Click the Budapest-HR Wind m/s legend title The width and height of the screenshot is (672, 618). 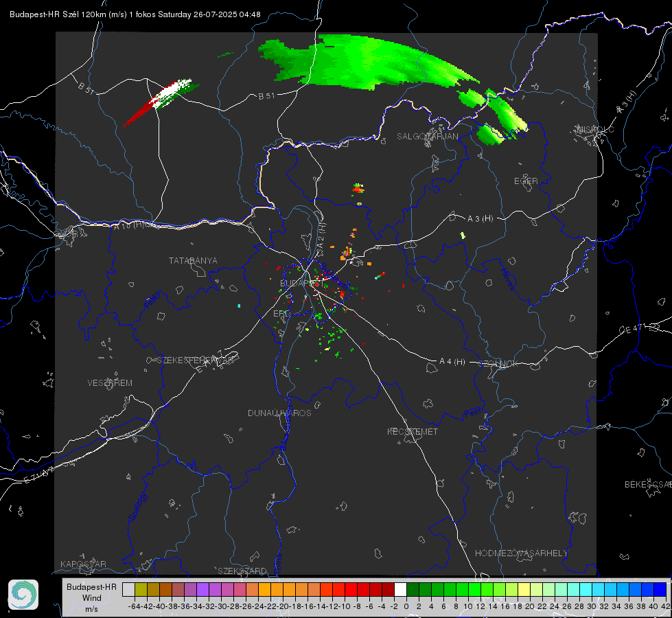click(92, 597)
